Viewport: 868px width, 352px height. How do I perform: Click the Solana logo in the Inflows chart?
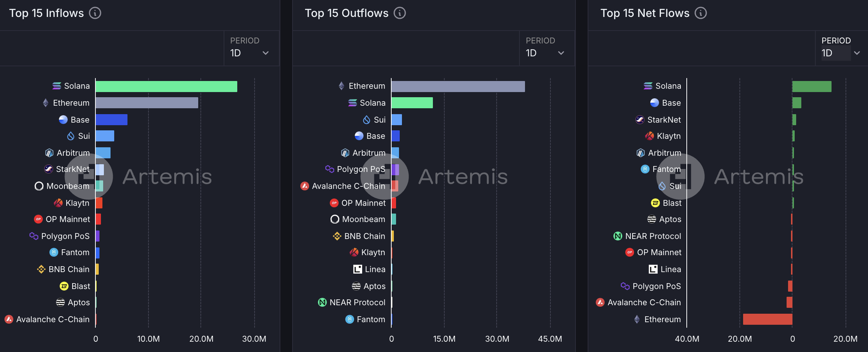tap(57, 86)
